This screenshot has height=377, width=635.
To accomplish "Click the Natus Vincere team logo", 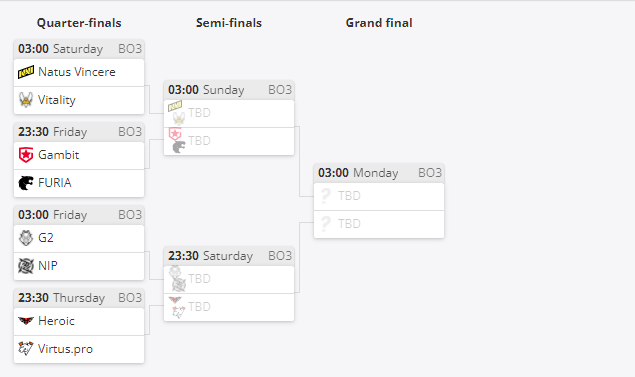I will (x=26, y=72).
